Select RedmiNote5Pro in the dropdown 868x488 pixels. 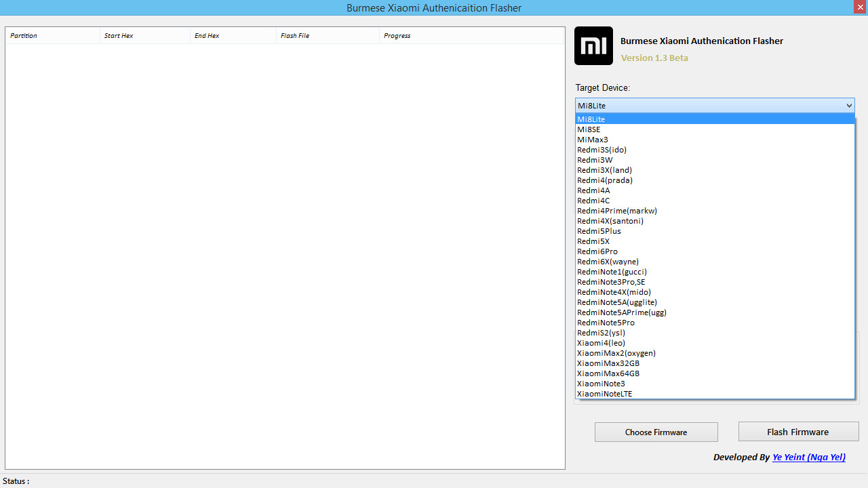pyautogui.click(x=715, y=323)
